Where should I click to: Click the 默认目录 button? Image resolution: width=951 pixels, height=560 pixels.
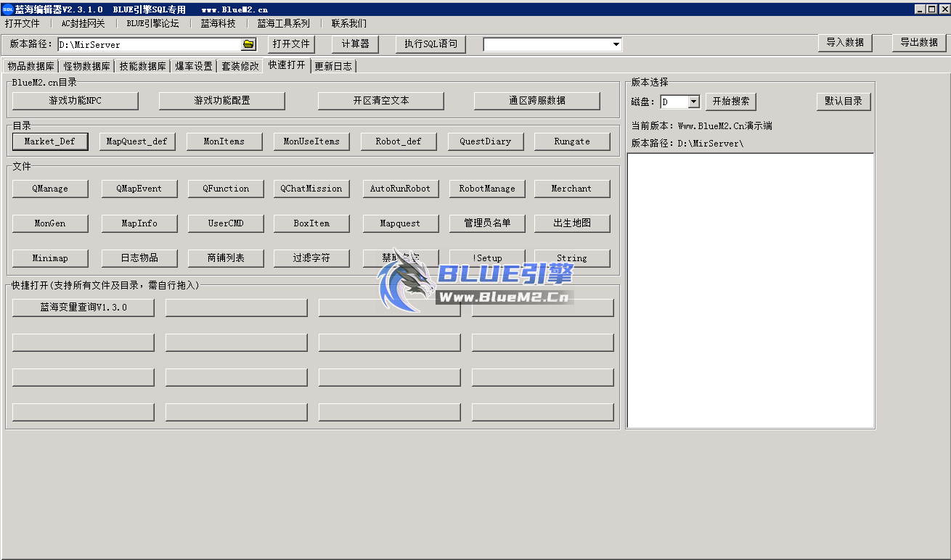[x=844, y=102]
